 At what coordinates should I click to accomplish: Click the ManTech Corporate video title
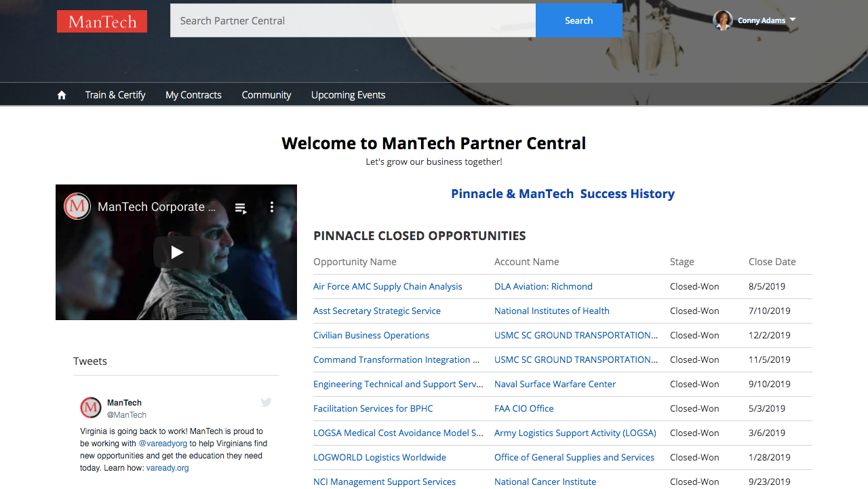(157, 207)
